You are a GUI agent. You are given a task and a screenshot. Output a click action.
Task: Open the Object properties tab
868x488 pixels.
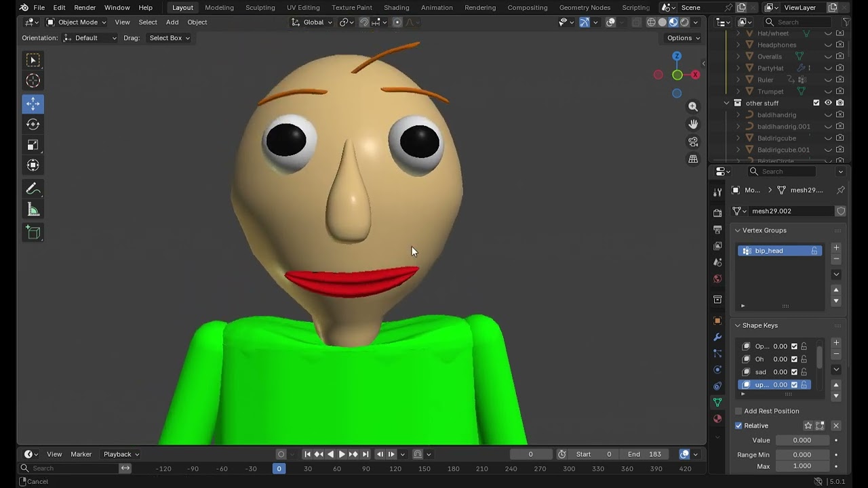tap(717, 321)
